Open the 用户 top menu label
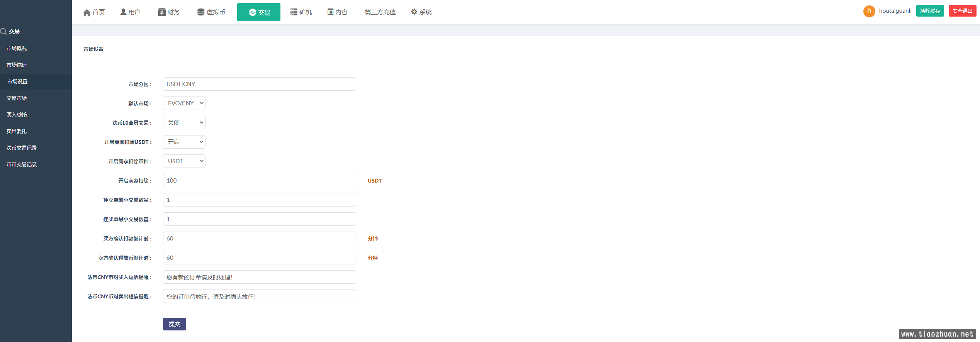This screenshot has height=342, width=980. point(134,12)
